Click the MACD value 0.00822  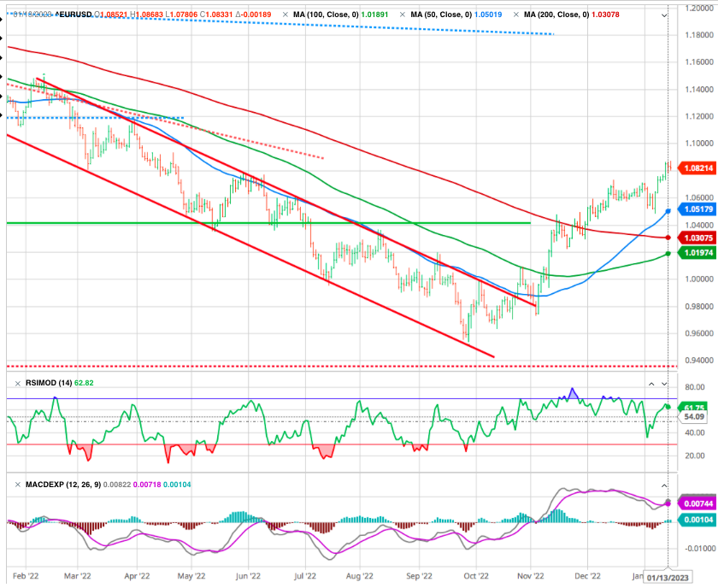coord(117,485)
